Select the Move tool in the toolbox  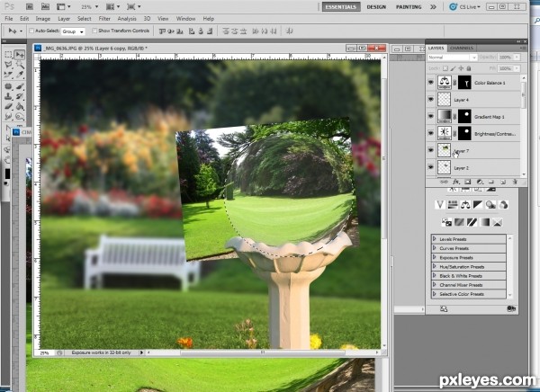20,54
